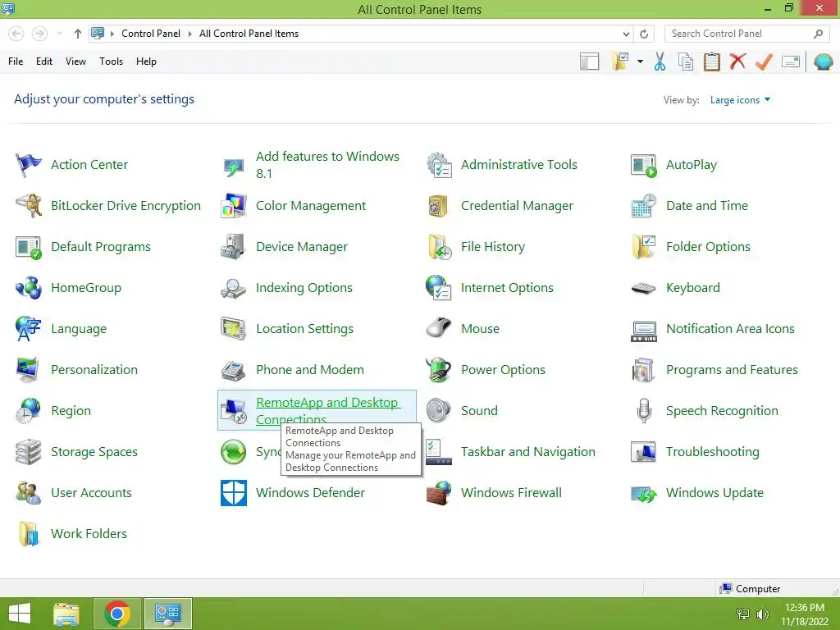This screenshot has height=630, width=840.
Task: Open the Sound speaker icon
Action: pos(439,411)
